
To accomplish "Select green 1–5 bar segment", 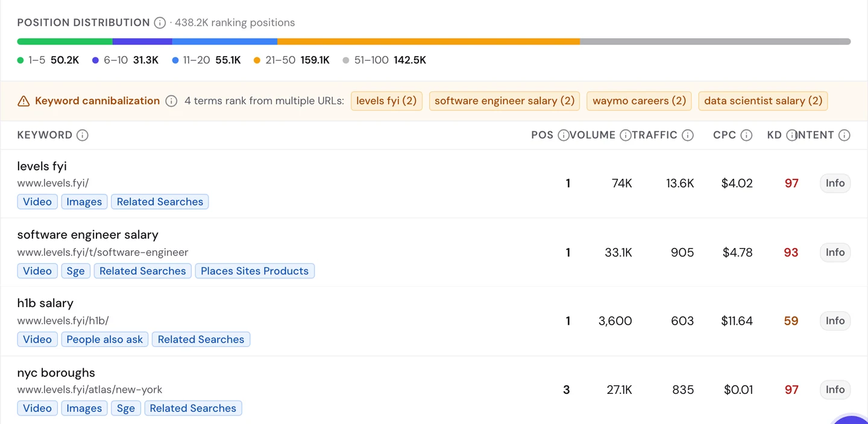I will [65, 42].
